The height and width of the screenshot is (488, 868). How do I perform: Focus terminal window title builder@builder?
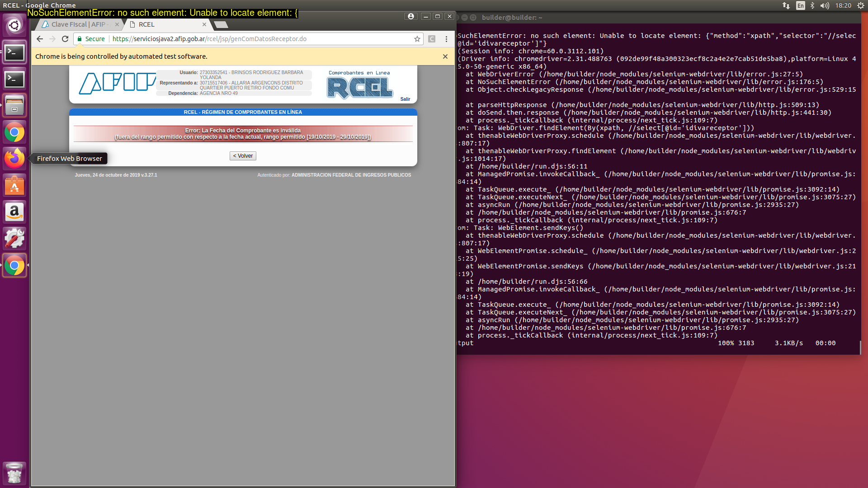pyautogui.click(x=512, y=18)
